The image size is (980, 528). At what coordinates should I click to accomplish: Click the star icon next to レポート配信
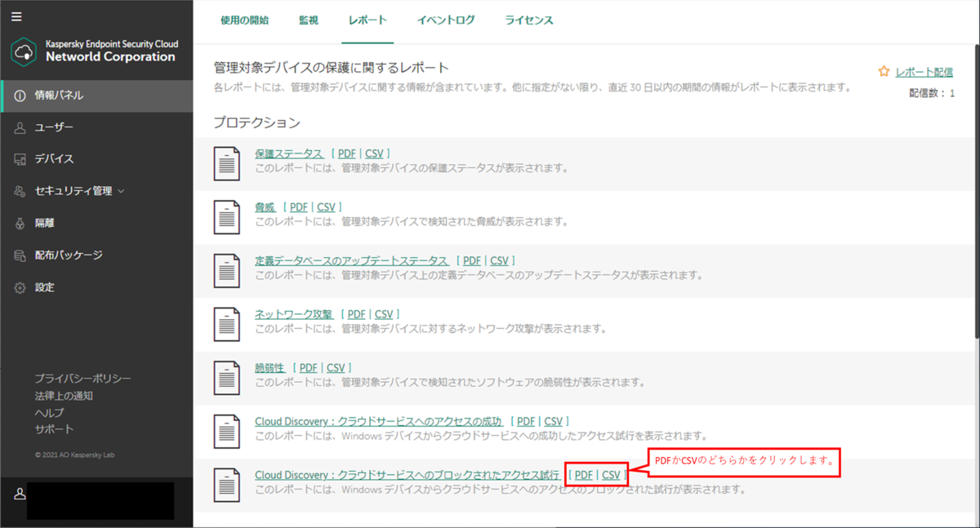tap(883, 71)
